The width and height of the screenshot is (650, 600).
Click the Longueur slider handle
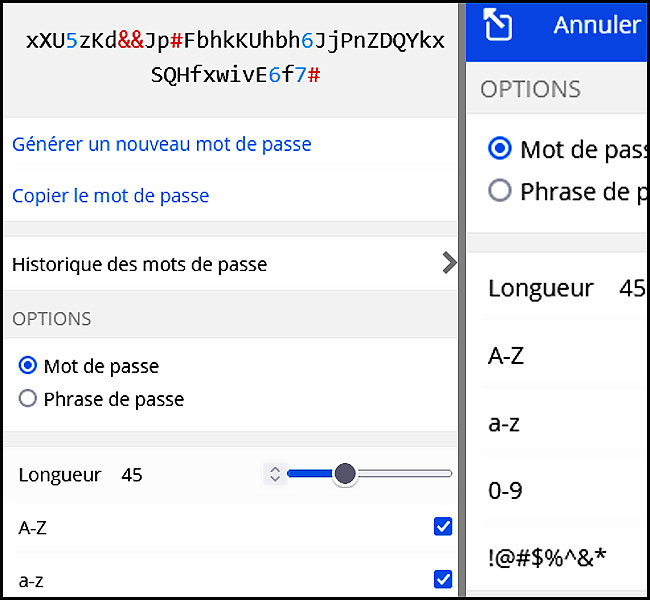345,474
